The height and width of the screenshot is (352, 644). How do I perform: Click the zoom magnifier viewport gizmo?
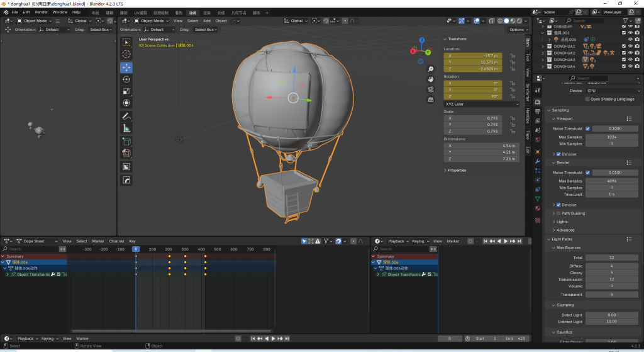point(430,69)
